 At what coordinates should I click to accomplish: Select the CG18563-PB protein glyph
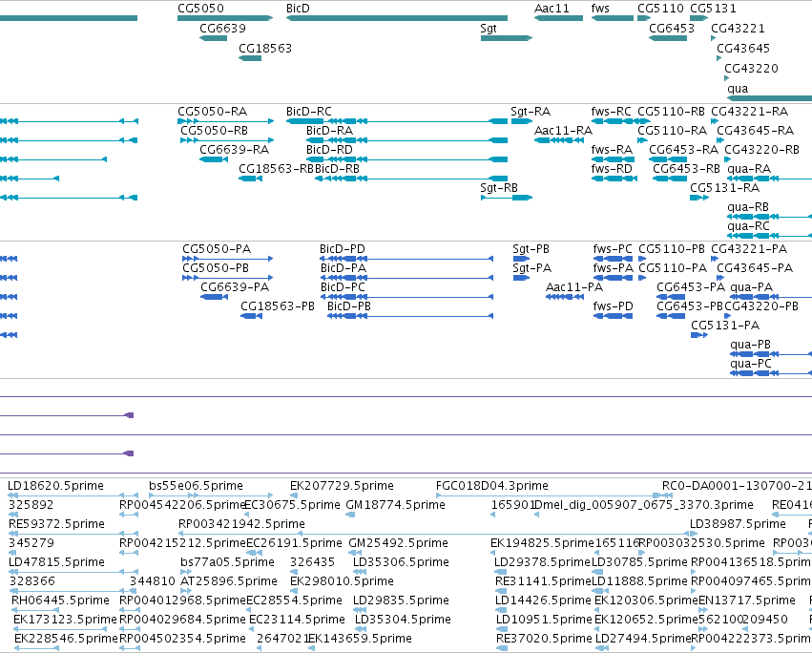click(x=251, y=316)
